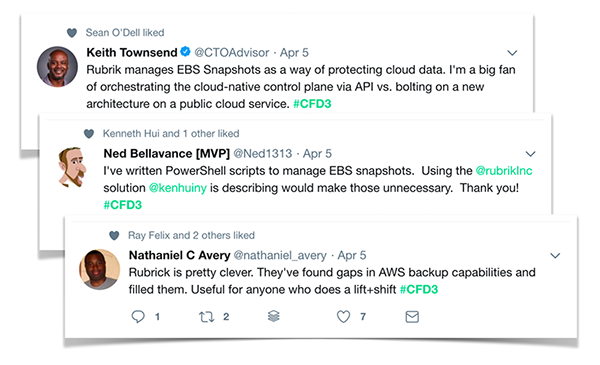The image size is (600, 365).
Task: Reply to Nathaniel C Avery's tweet
Action: pyautogui.click(x=138, y=317)
